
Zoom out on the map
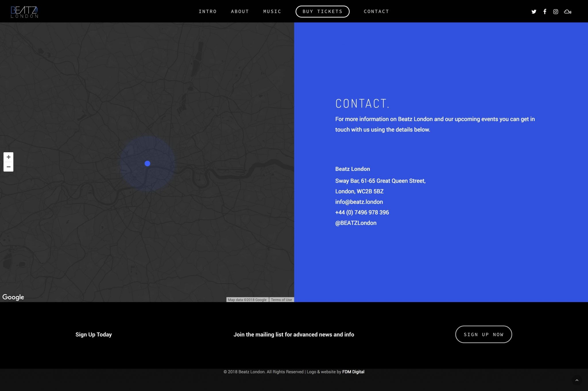pos(8,167)
